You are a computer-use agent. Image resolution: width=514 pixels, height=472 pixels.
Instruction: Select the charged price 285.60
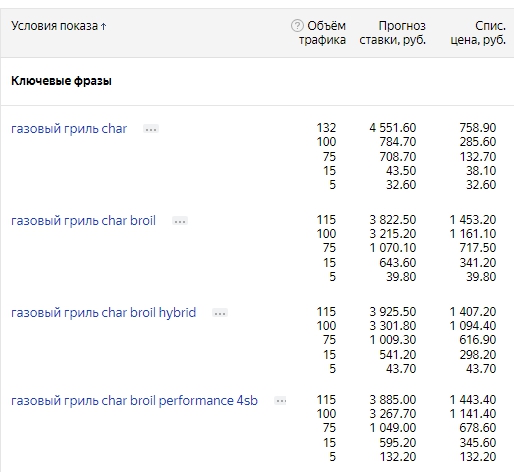point(478,142)
